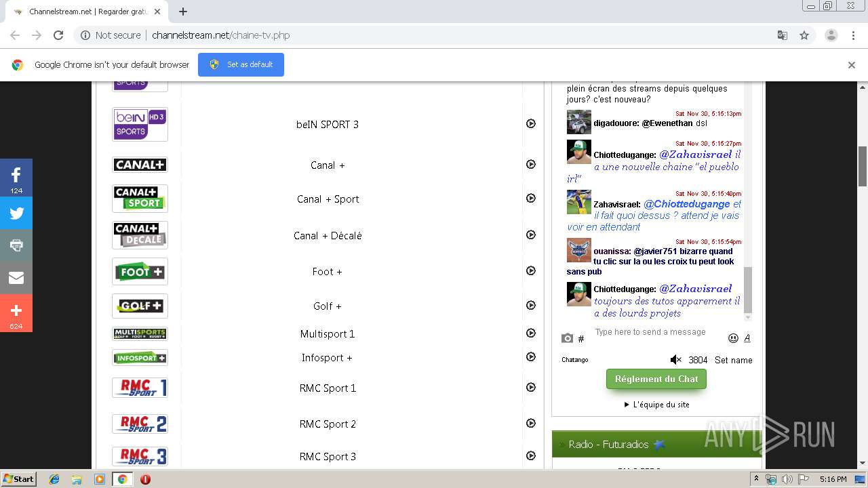This screenshot has height=488, width=868.
Task: Play the Golf + stream
Action: tap(531, 305)
